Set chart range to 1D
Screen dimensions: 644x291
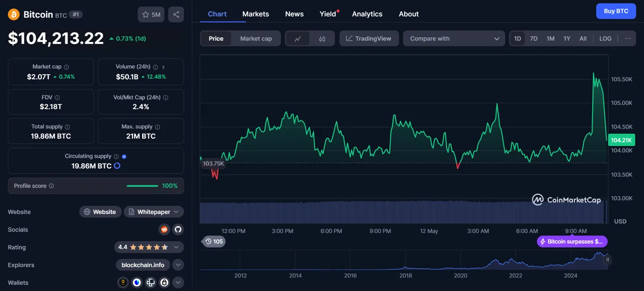click(517, 39)
